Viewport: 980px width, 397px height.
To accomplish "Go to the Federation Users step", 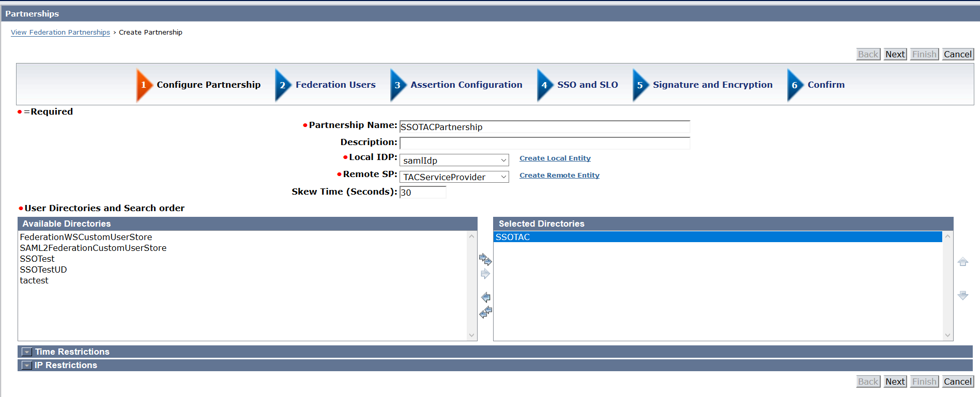I will (335, 85).
